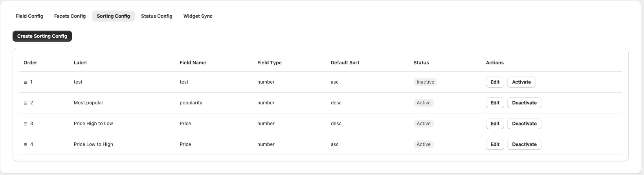Click the drag handle beside order 4
Image resolution: width=644 pixels, height=175 pixels.
[25, 145]
